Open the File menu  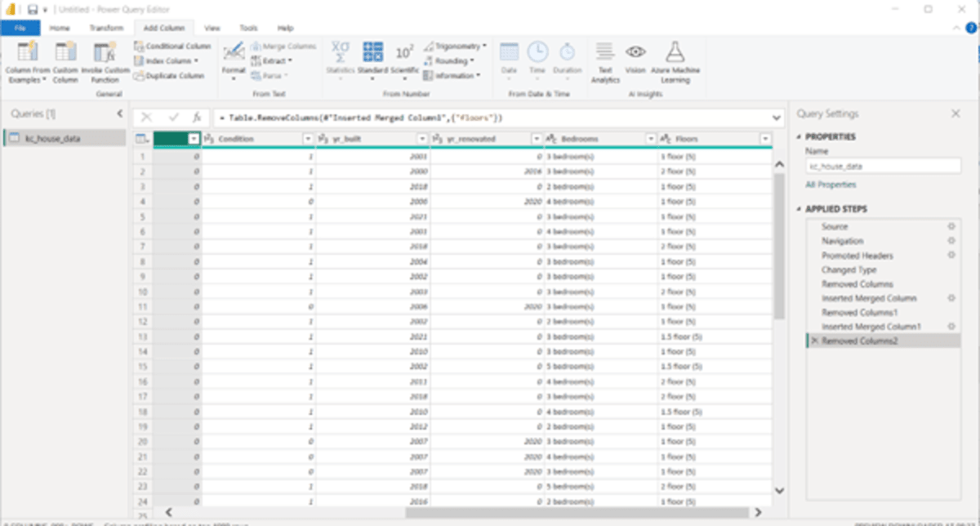20,28
